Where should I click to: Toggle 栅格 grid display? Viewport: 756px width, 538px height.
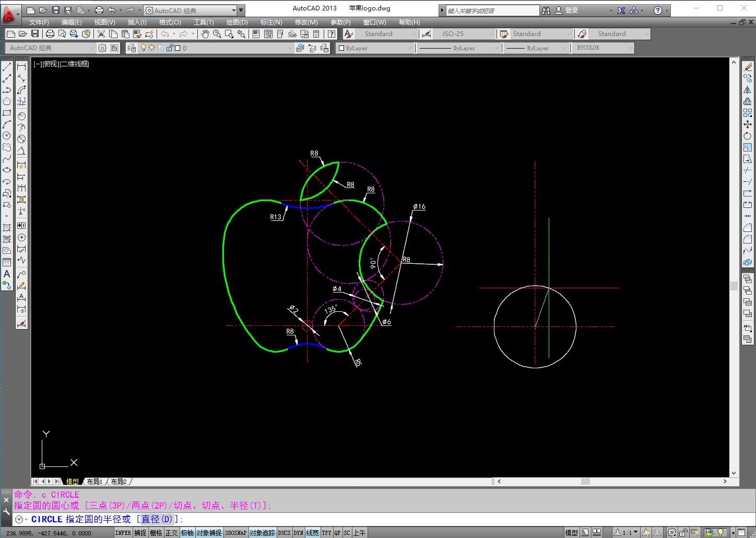point(156,533)
